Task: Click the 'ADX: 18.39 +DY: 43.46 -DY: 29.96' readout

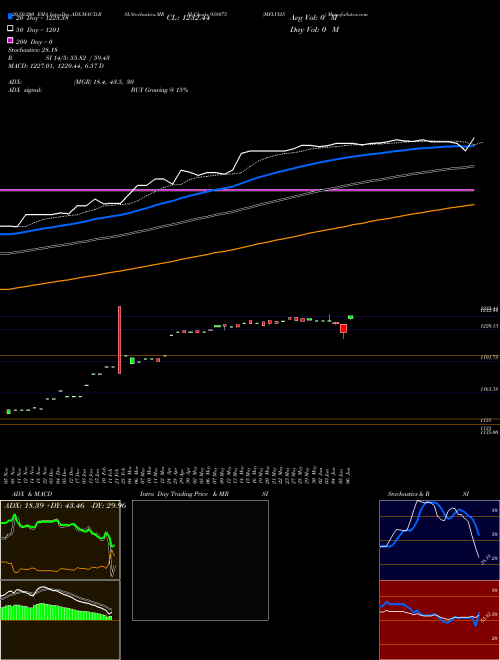Action: tap(65, 506)
